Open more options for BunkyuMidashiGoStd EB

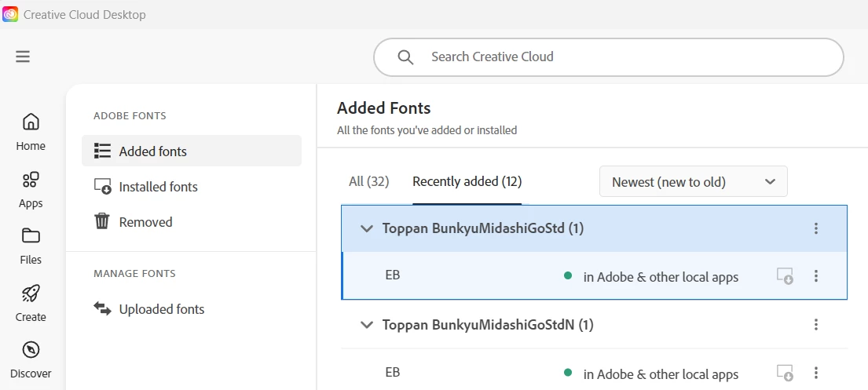815,276
